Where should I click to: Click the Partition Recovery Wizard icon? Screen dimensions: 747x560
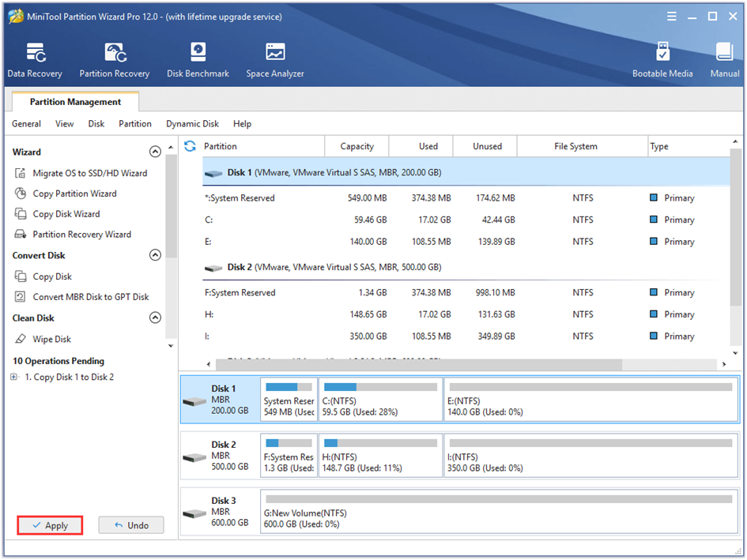click(x=20, y=235)
